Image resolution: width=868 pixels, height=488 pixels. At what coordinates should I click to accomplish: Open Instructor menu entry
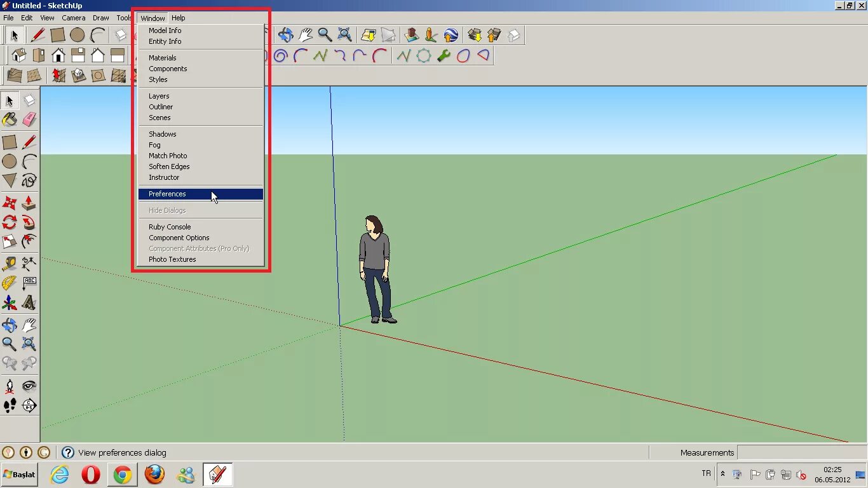201,177
